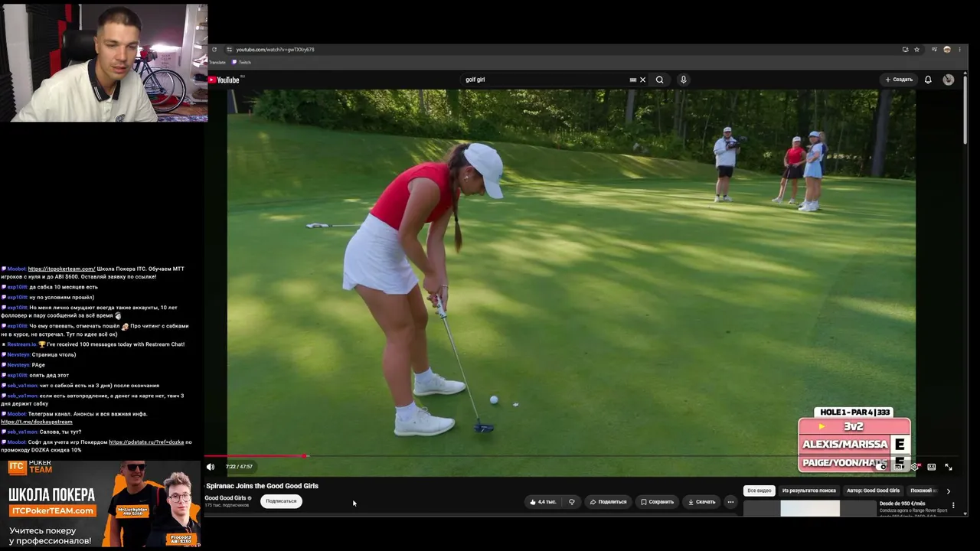
Task: Save the video with "Сохранить"
Action: tap(658, 502)
